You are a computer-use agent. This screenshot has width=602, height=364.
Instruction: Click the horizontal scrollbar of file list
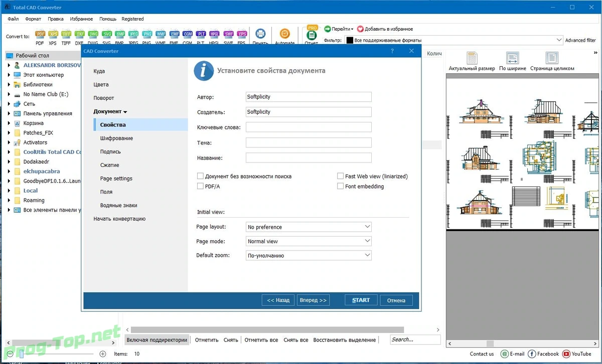point(267,329)
